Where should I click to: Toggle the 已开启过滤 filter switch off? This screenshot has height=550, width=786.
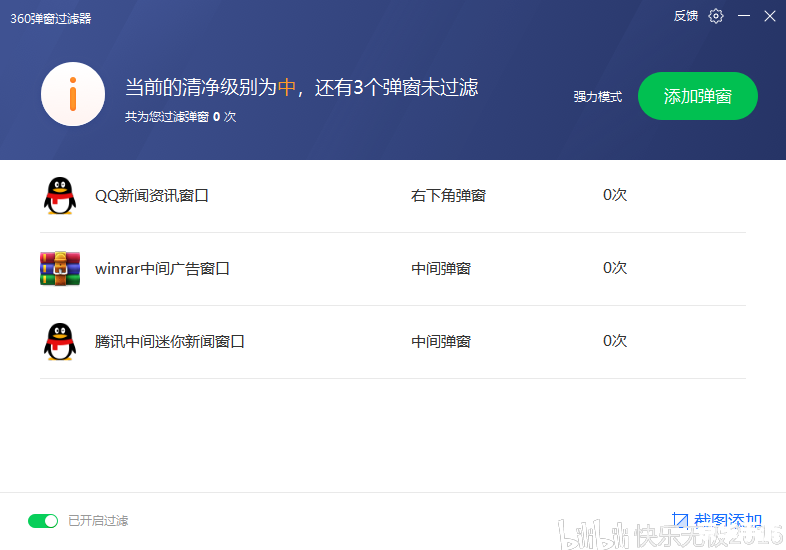43,521
